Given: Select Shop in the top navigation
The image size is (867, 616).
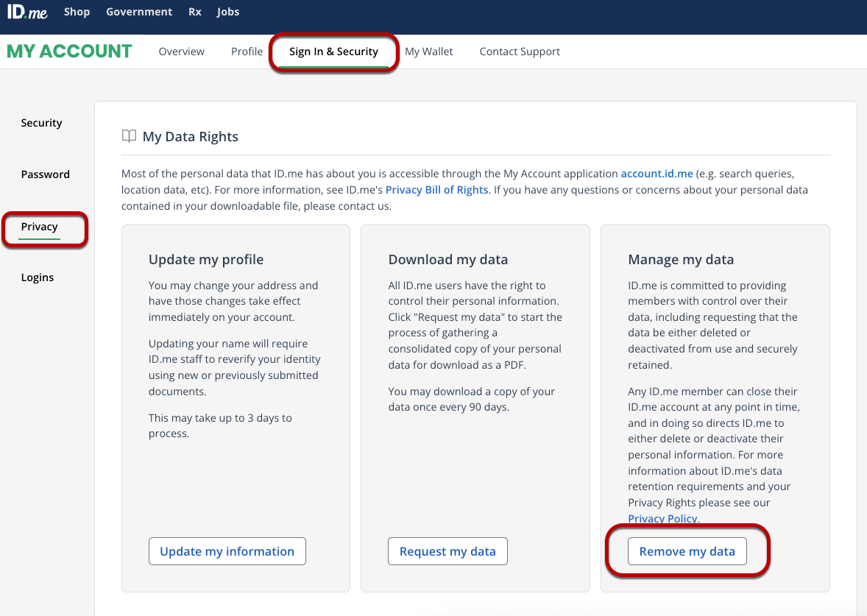Looking at the screenshot, I should 77,12.
